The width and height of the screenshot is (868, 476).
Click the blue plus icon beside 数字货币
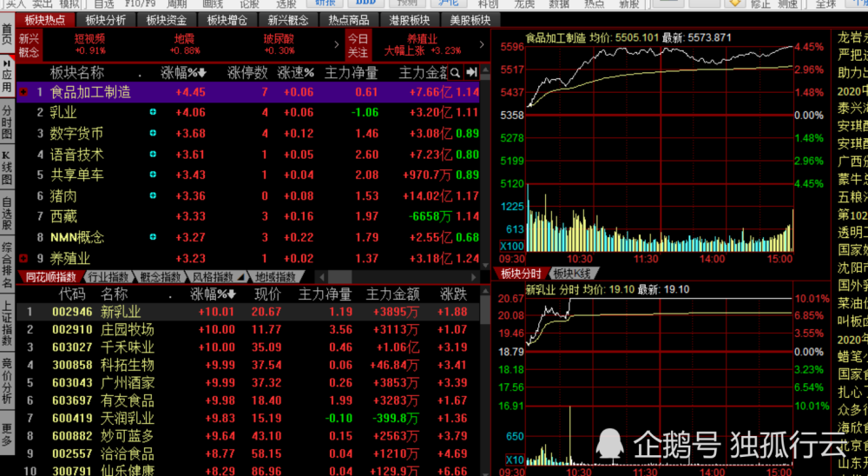153,133
